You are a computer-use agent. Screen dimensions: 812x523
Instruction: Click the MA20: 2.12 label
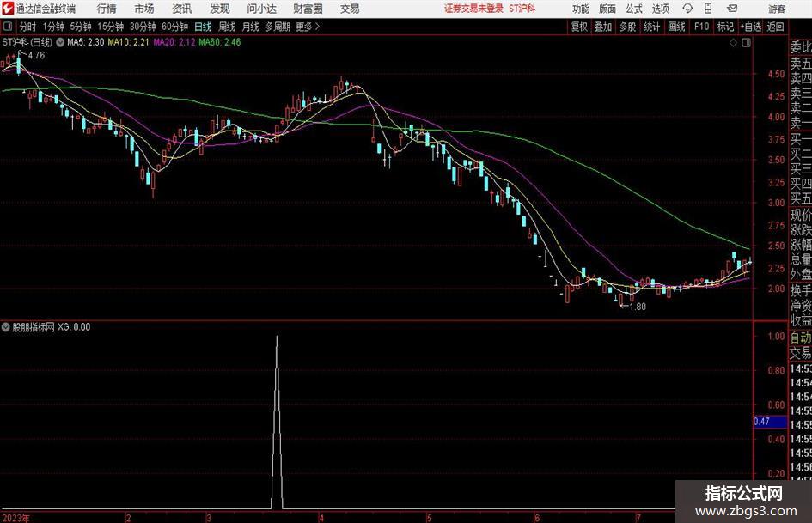coord(174,42)
